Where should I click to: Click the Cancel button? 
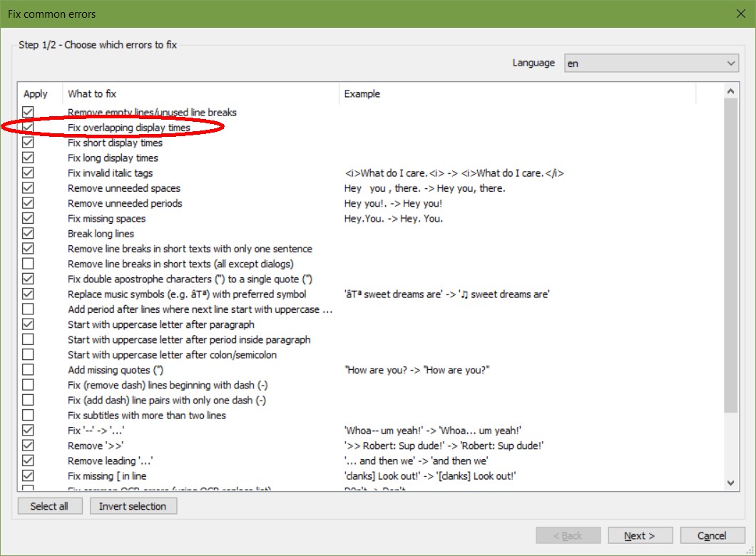click(712, 536)
